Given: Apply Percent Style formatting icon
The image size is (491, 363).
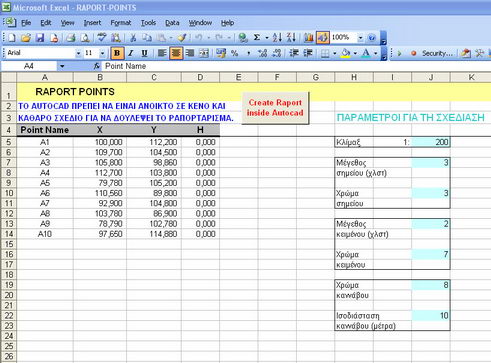Looking at the screenshot, I should (235, 53).
